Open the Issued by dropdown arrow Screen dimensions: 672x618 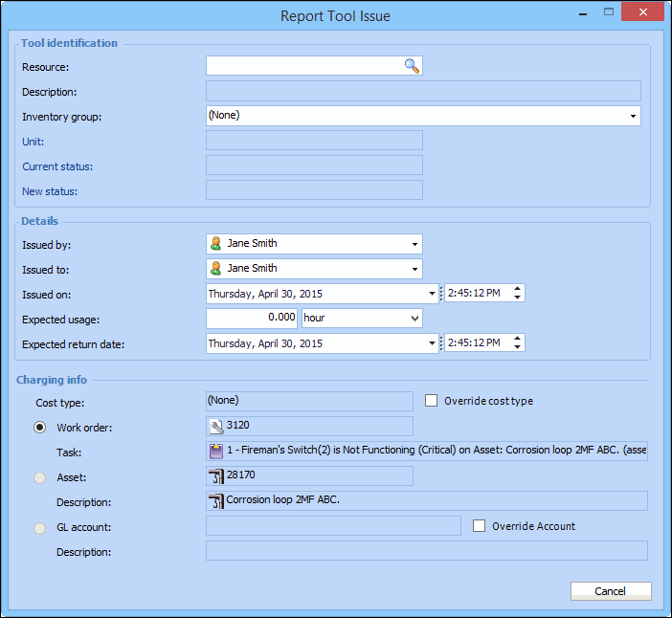pyautogui.click(x=414, y=244)
